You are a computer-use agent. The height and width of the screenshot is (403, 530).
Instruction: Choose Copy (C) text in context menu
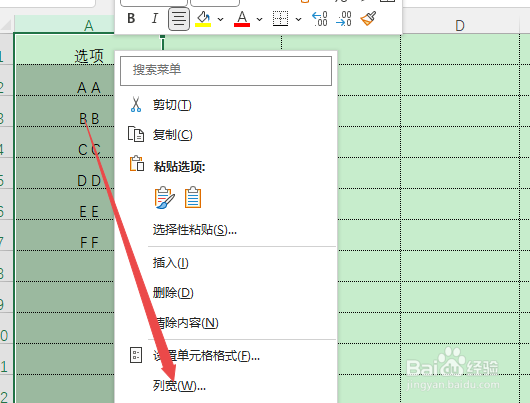pyautogui.click(x=172, y=135)
